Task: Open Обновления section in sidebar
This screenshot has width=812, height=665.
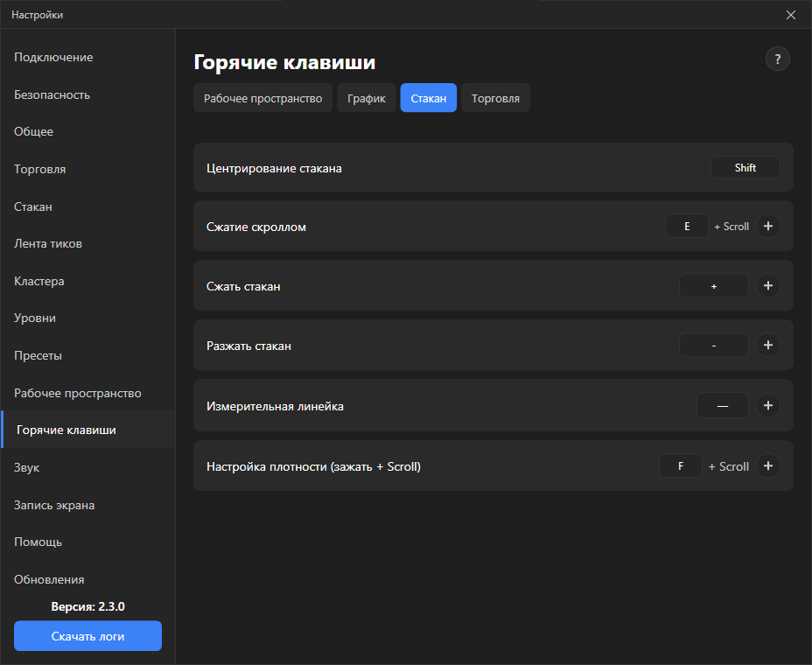Action: [49, 579]
